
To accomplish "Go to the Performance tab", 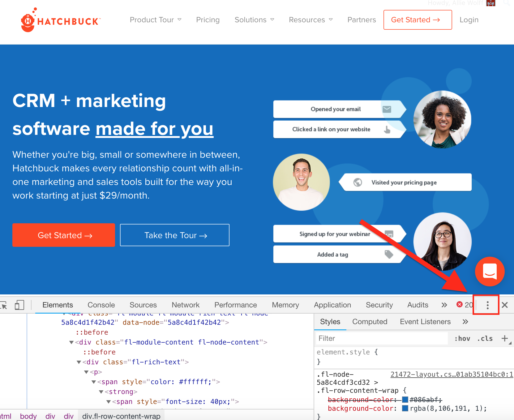I will pos(236,305).
